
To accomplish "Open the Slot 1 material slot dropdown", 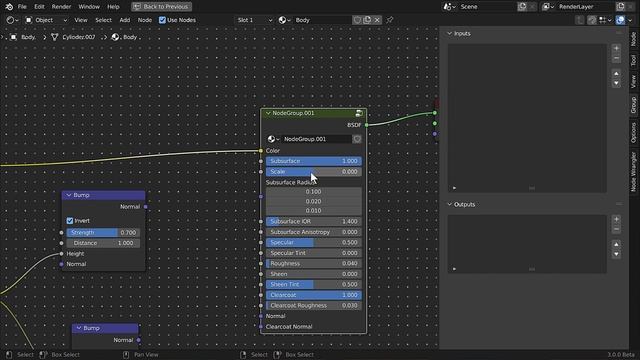I will pos(254,20).
